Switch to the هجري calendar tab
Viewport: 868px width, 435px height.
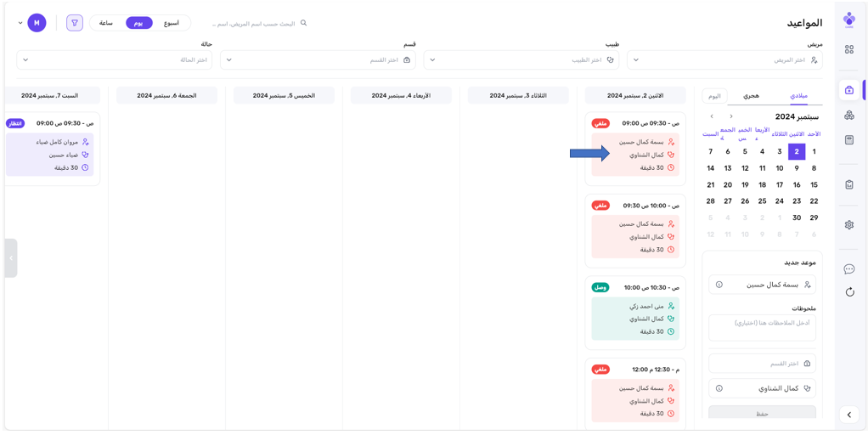(x=751, y=96)
